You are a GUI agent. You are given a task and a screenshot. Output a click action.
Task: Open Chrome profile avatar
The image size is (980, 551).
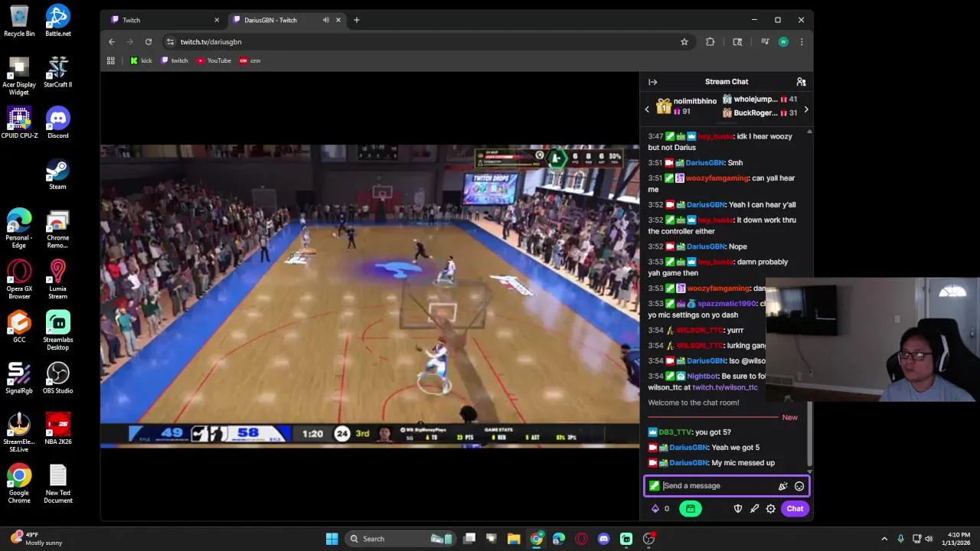coord(783,42)
